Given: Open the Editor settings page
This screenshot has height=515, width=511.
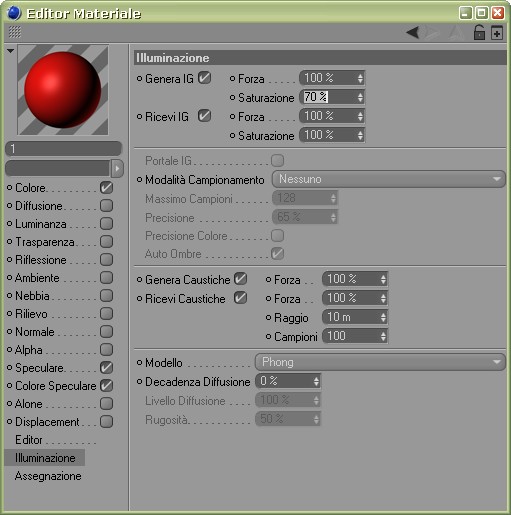Looking at the screenshot, I should coord(29,440).
